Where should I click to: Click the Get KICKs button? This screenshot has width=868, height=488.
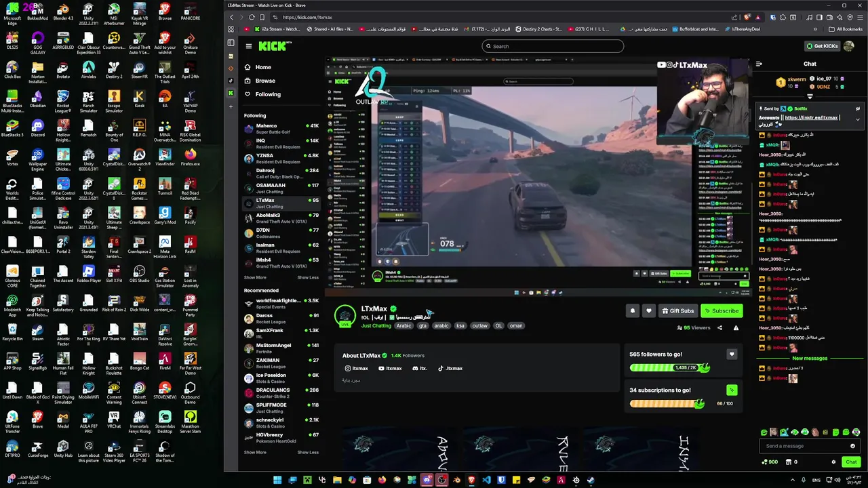[x=822, y=46]
